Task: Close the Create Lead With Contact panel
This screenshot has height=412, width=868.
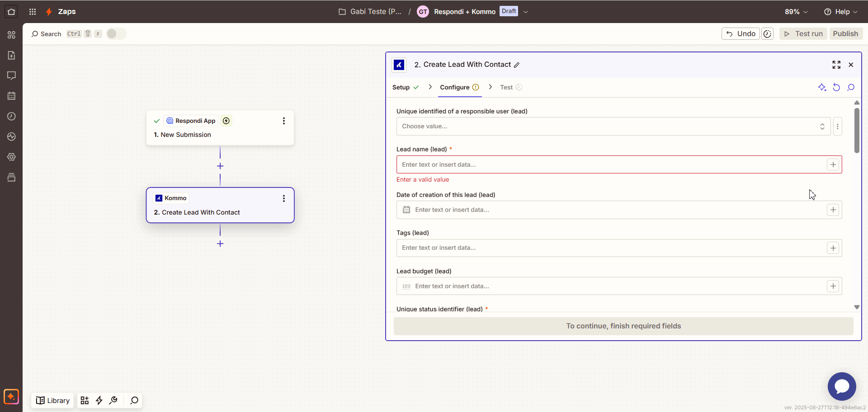Action: [851, 65]
